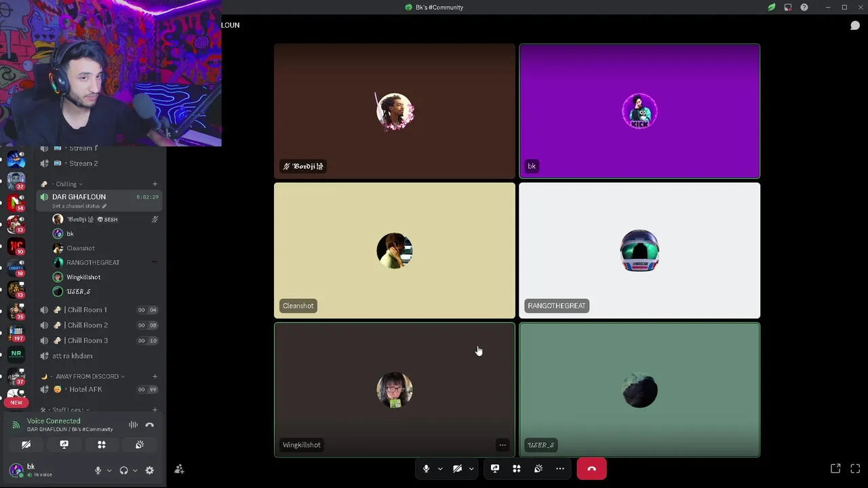
Task: Open soundboard in bottom call bar
Action: coord(538,468)
